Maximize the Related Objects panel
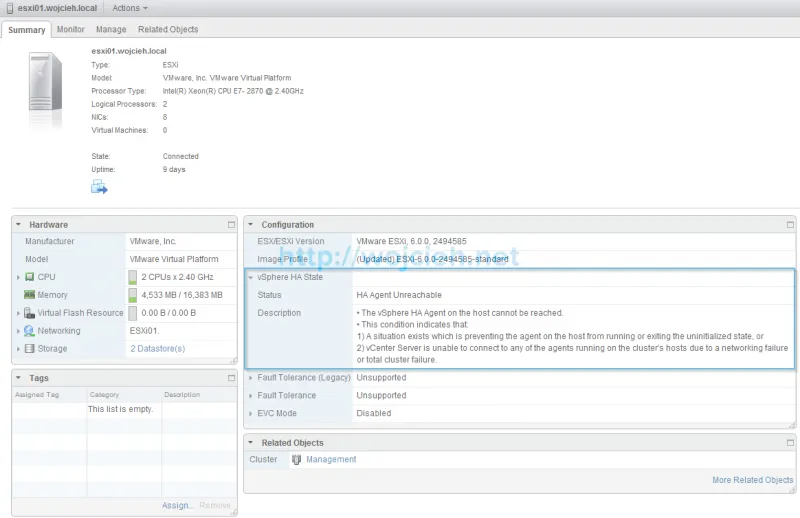Viewport: 800px width, 518px height. (790, 442)
